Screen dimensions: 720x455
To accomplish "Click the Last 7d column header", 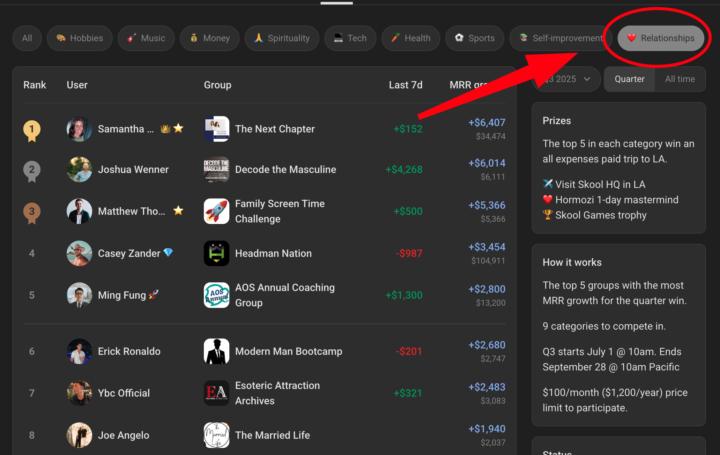I will tap(405, 85).
